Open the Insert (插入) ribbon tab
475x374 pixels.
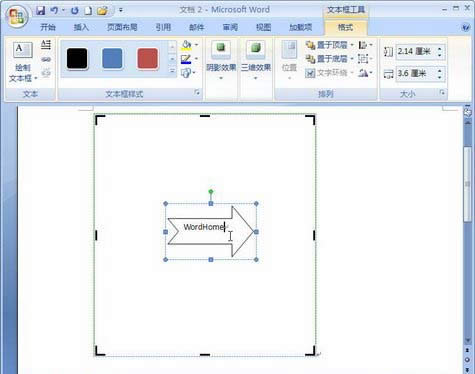click(x=81, y=27)
